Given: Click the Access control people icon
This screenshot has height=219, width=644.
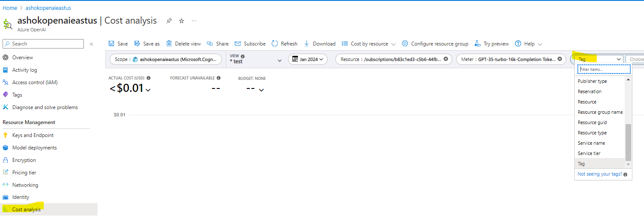Looking at the screenshot, I should [6, 82].
